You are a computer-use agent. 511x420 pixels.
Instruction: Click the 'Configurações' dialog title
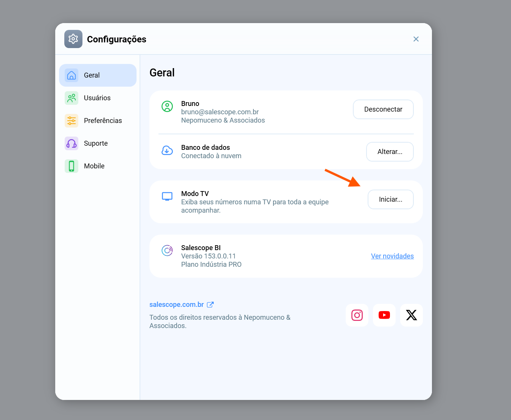coord(116,39)
